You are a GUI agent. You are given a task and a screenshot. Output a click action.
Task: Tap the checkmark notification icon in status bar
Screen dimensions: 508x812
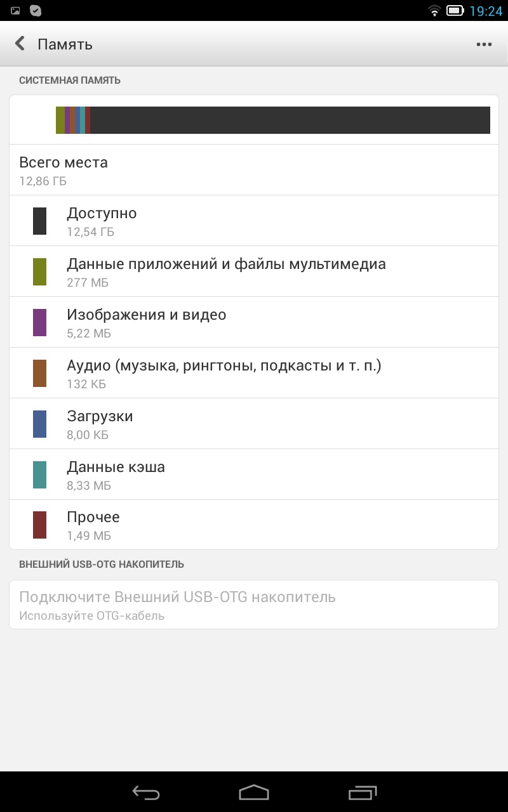36,10
